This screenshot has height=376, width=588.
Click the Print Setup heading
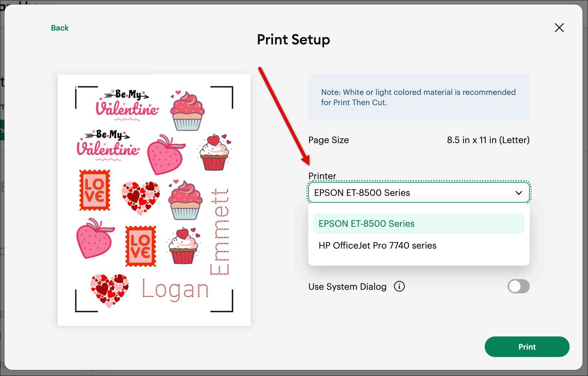pyautogui.click(x=293, y=39)
